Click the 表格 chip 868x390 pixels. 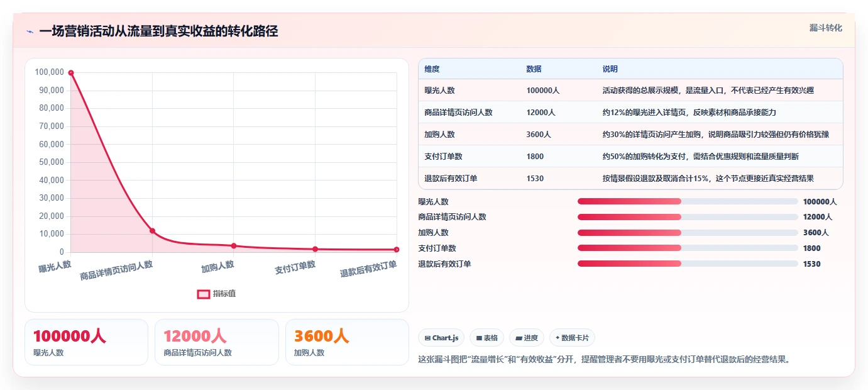click(487, 338)
